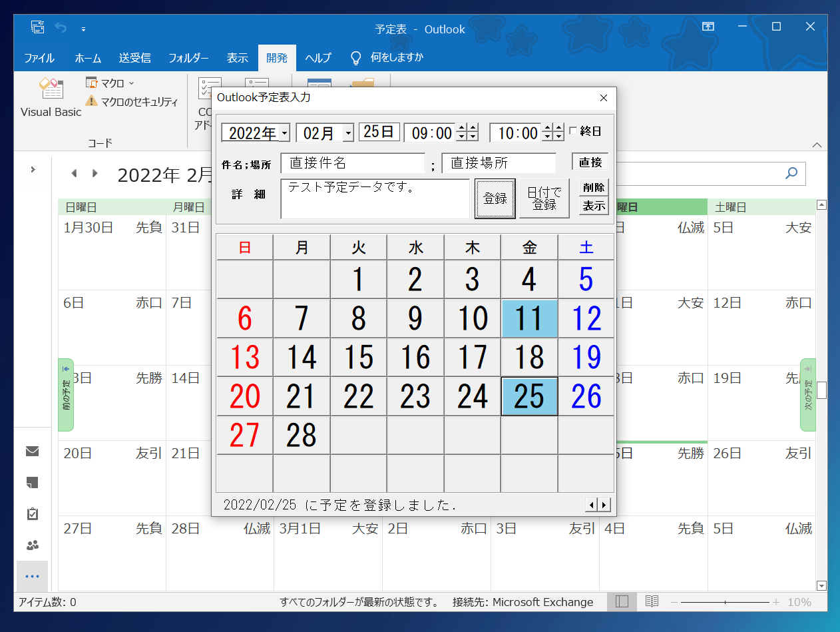Choose day 28 in dialog calendar

click(302, 436)
